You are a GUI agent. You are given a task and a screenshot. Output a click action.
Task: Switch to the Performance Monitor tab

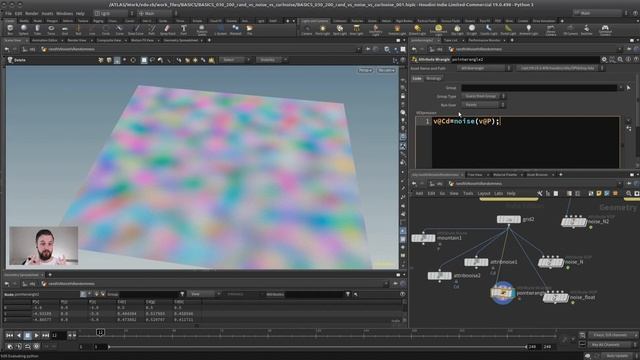(484, 40)
